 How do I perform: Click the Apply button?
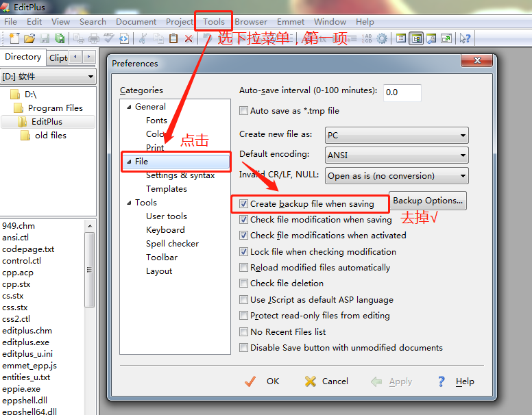(391, 381)
